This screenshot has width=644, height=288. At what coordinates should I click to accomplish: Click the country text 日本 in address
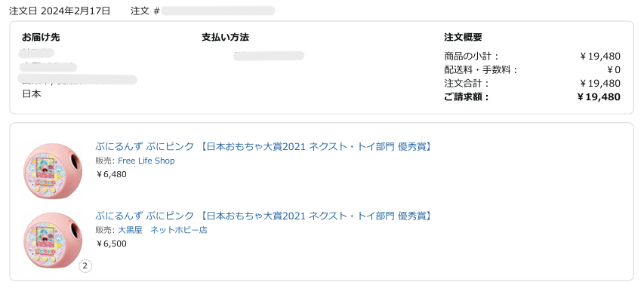32,94
